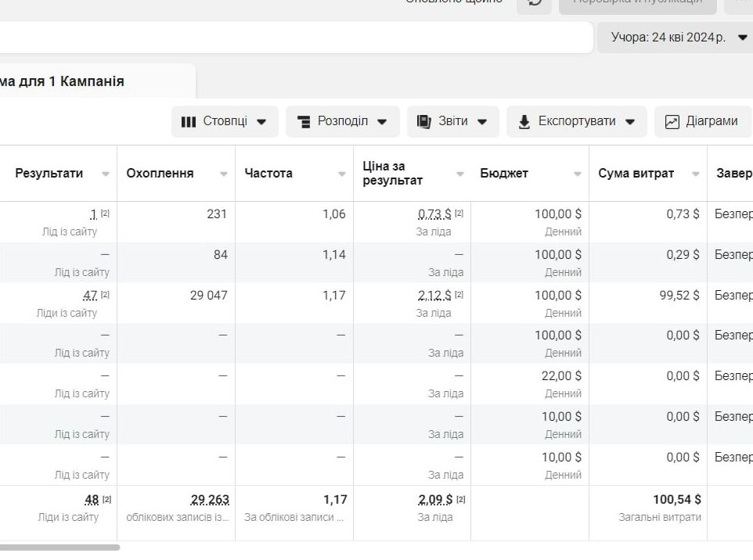Click the chart icon beside Діаграми
Screen dimensions: 753x560
click(672, 121)
